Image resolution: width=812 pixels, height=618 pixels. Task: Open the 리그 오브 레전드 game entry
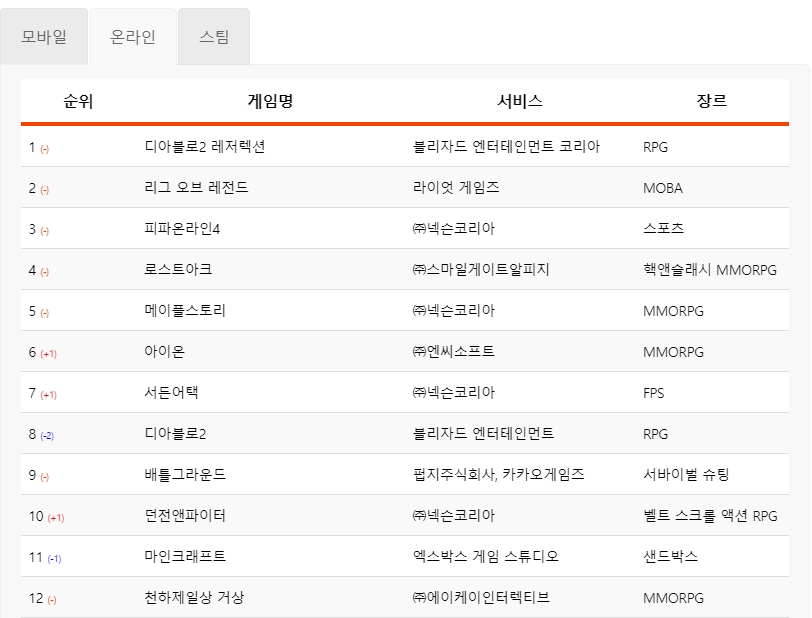(x=196, y=188)
